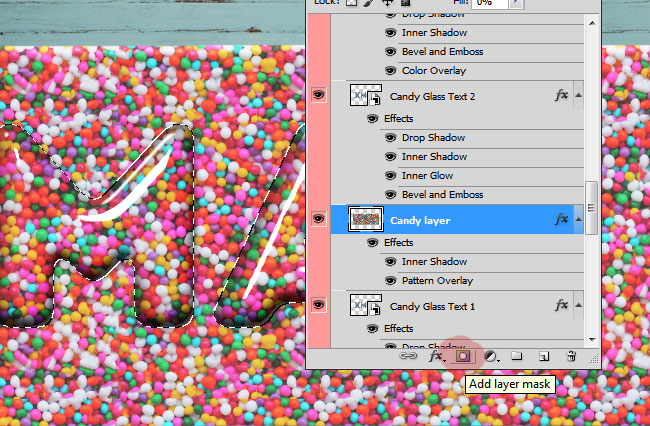Toggle Pattern Overlay effect visibility
Screen dimensions: 650x426
(390, 281)
